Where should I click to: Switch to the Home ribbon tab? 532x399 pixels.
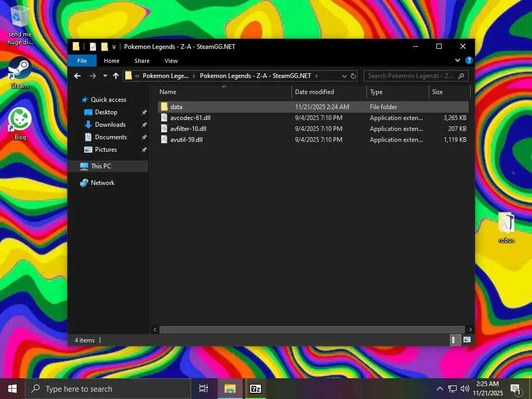pyautogui.click(x=112, y=61)
